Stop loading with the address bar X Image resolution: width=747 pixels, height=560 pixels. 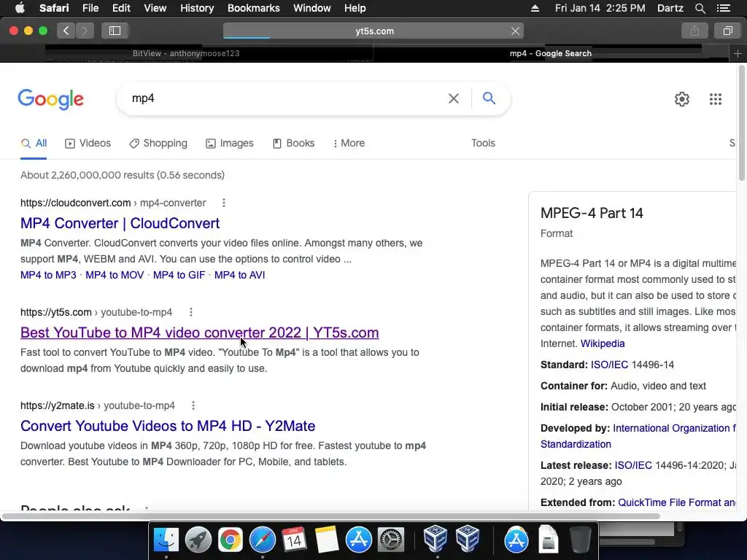515,31
